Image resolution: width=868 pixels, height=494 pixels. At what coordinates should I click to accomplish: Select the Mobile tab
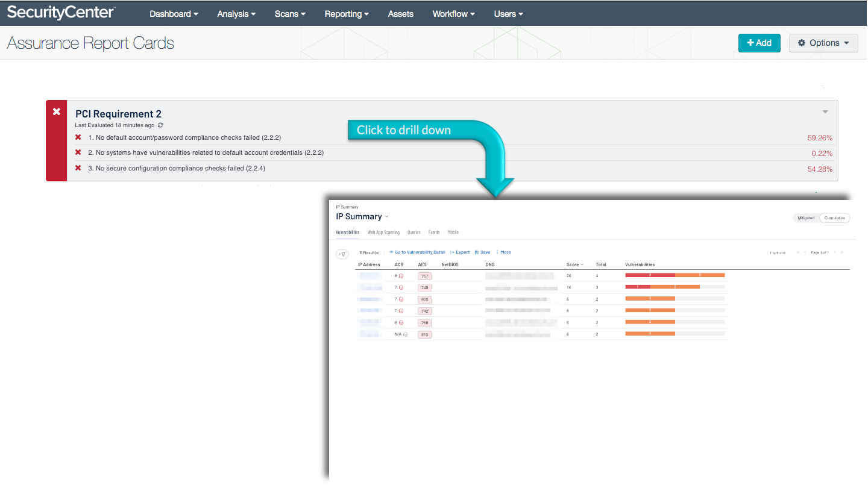453,232
